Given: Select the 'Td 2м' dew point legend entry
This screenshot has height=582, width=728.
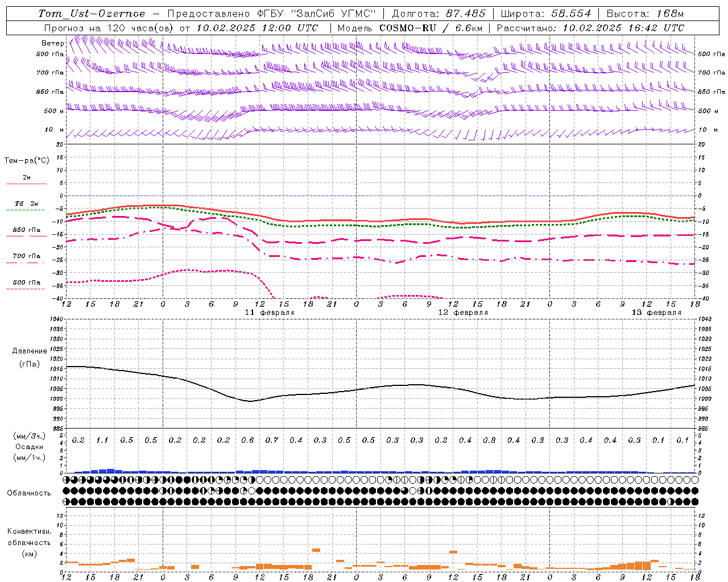Looking at the screenshot, I should [26, 203].
